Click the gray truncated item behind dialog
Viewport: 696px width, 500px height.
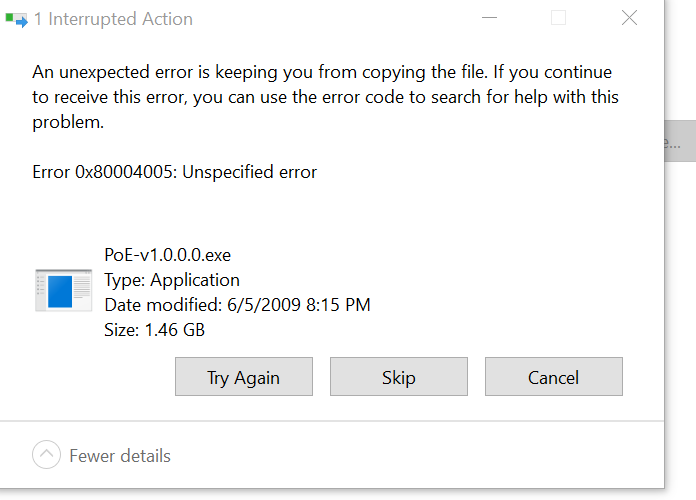click(680, 141)
